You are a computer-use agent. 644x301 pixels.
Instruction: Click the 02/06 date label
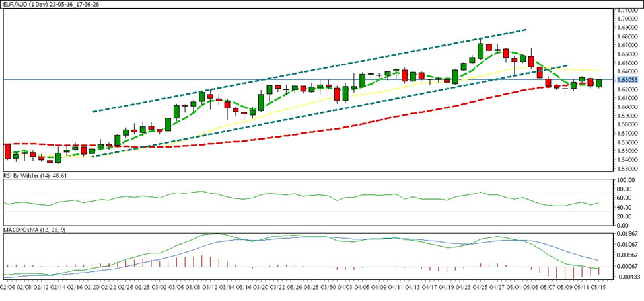[x=7, y=287]
